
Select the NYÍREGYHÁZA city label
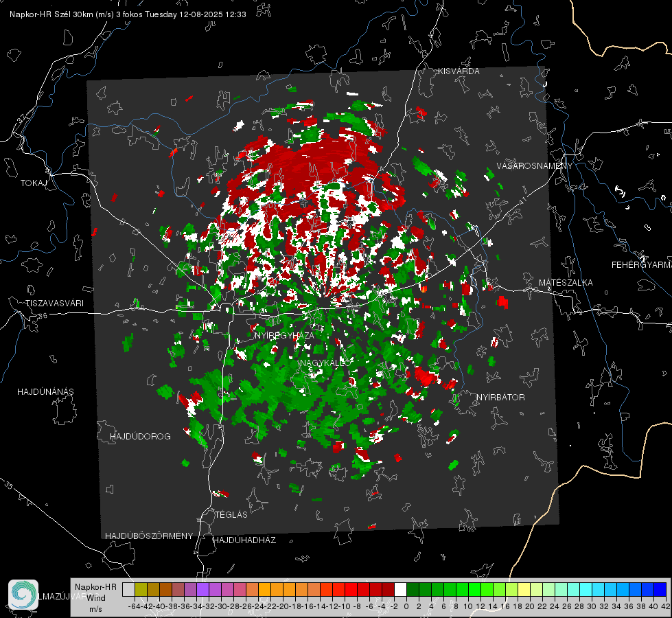point(284,335)
